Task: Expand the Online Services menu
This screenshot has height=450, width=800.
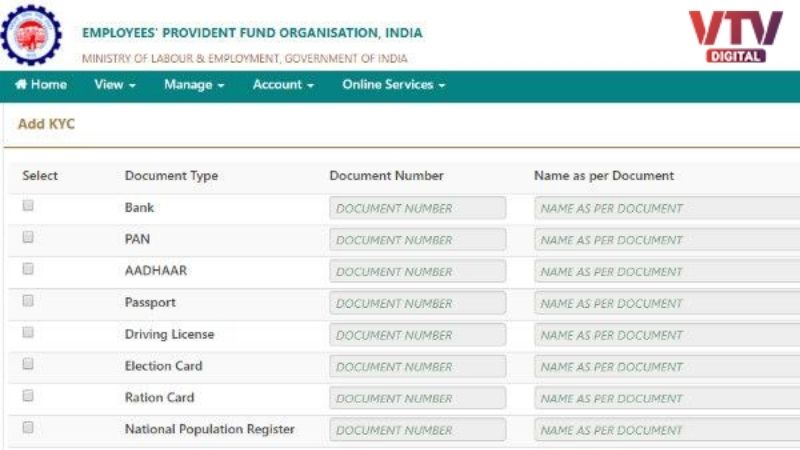Action: 393,85
